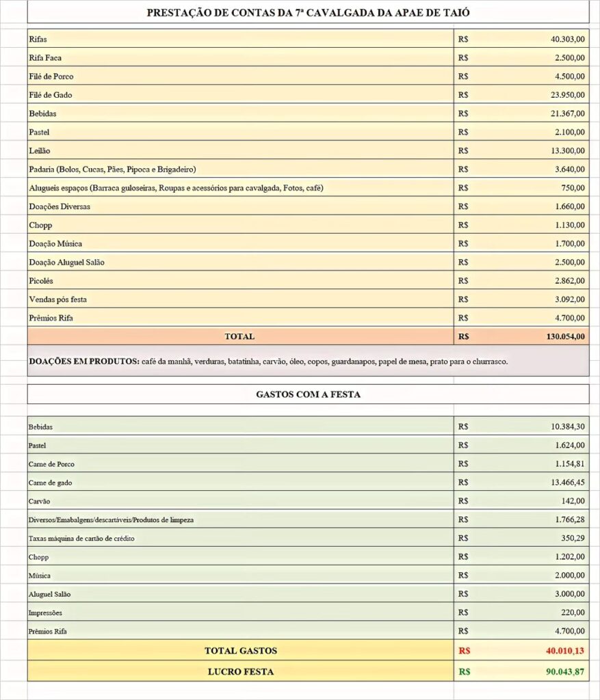The height and width of the screenshot is (700, 600).
Task: Select the Aluguel Salão expense 3.000,00
Action: pyautogui.click(x=521, y=594)
